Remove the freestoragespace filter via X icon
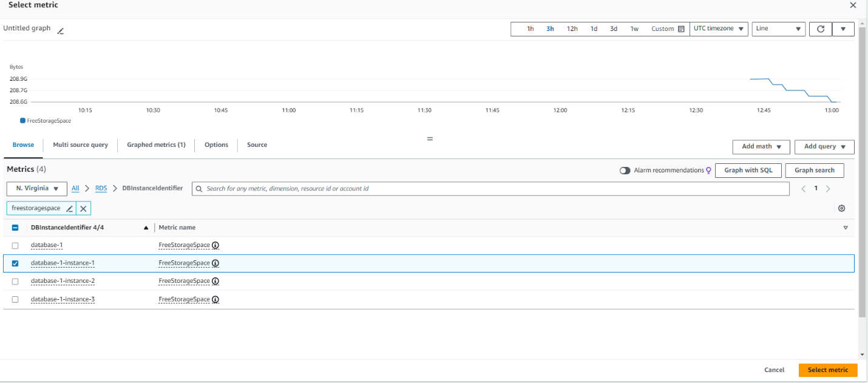The height and width of the screenshot is (383, 868). 83,208
